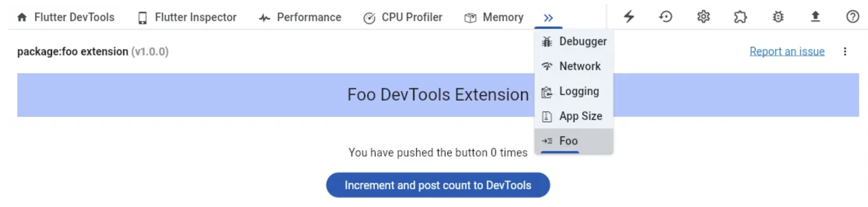Open the Memory tab

tap(494, 17)
